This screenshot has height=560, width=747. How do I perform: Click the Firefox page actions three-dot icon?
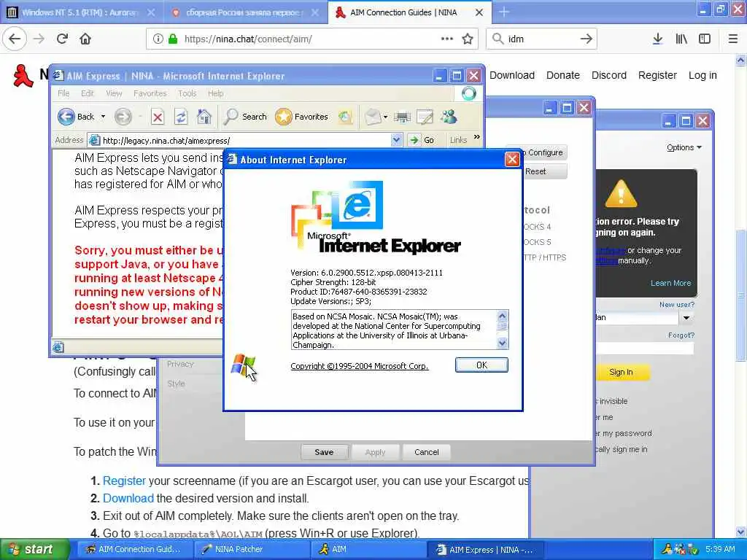[x=447, y=39]
